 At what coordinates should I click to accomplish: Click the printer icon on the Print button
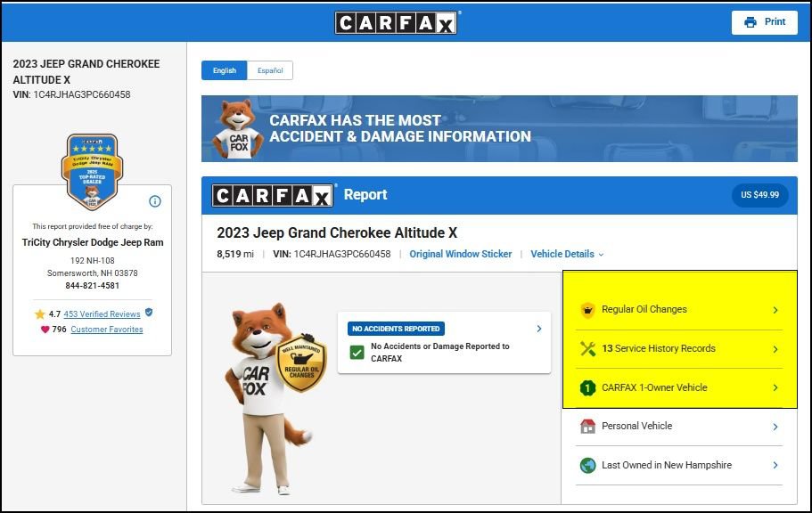(750, 22)
